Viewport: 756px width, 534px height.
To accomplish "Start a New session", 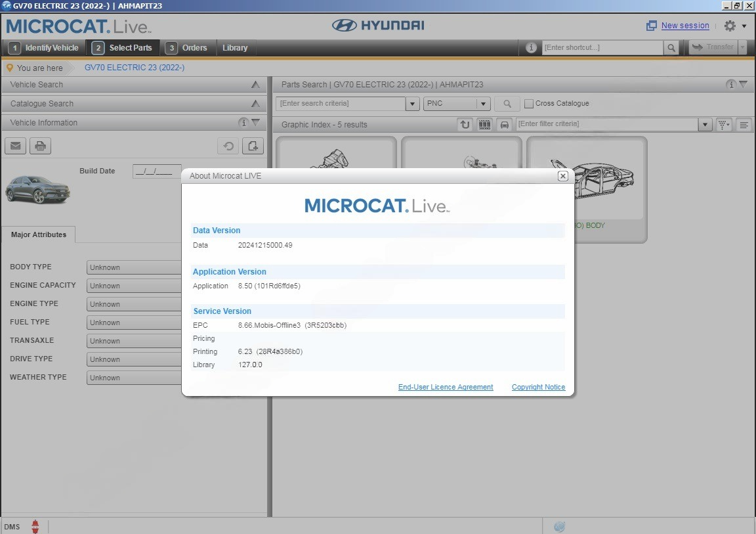I will pyautogui.click(x=685, y=26).
